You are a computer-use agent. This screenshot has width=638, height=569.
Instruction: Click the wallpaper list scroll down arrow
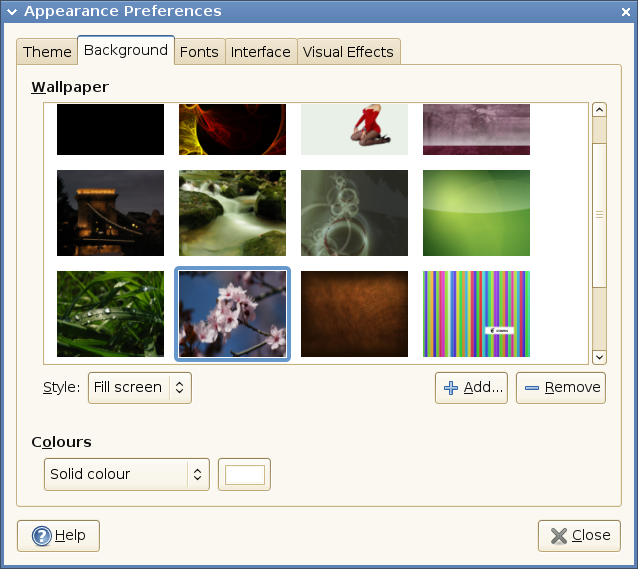point(599,357)
